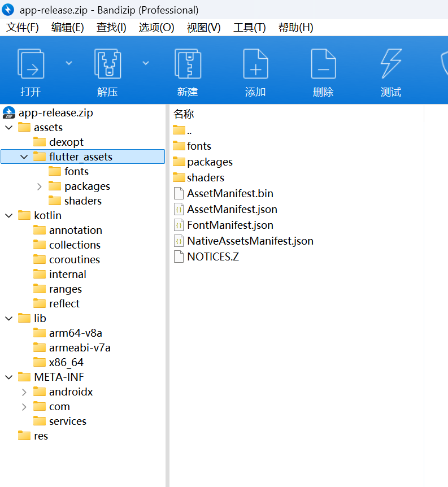The width and height of the screenshot is (448, 487).
Task: Expand the packages node in tree
Action: (x=39, y=186)
